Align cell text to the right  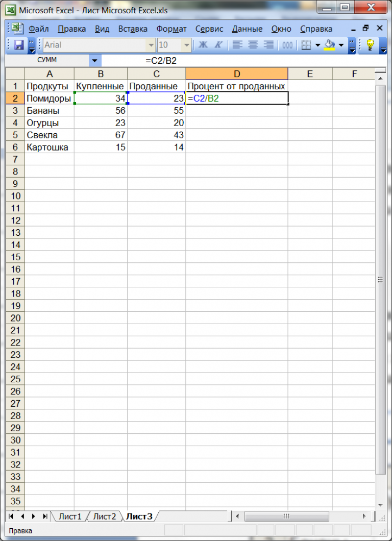coord(268,45)
